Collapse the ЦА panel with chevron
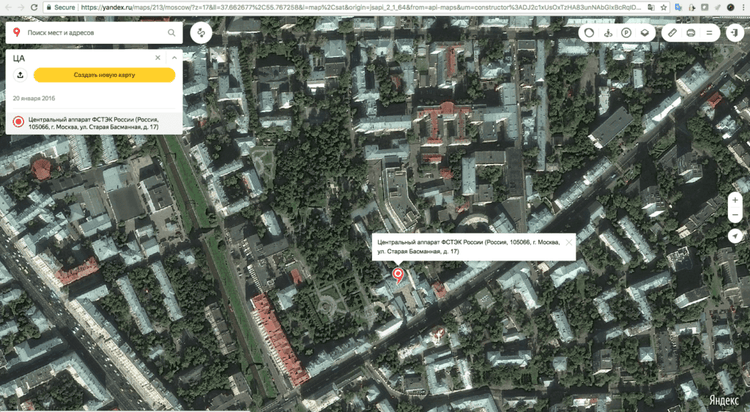The height and width of the screenshot is (412, 750). click(171, 58)
